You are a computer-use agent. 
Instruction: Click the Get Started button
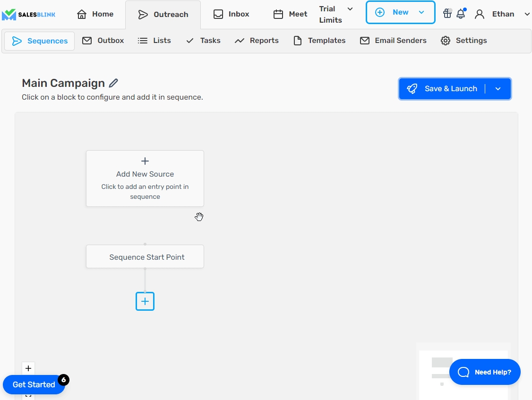pos(34,384)
